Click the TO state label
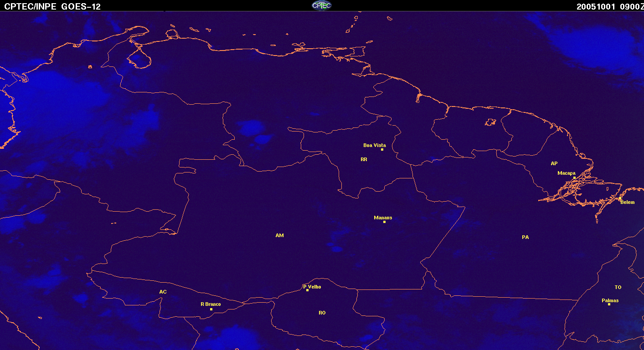 click(x=618, y=287)
